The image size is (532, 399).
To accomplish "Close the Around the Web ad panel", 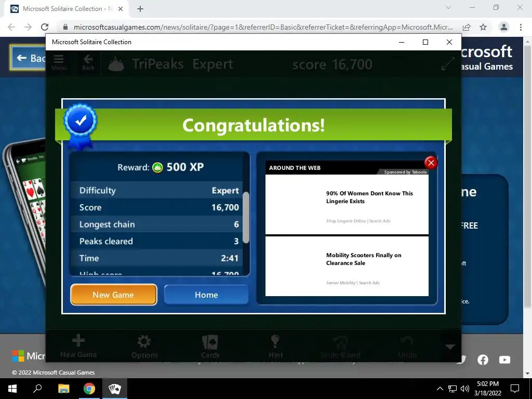I will (431, 163).
